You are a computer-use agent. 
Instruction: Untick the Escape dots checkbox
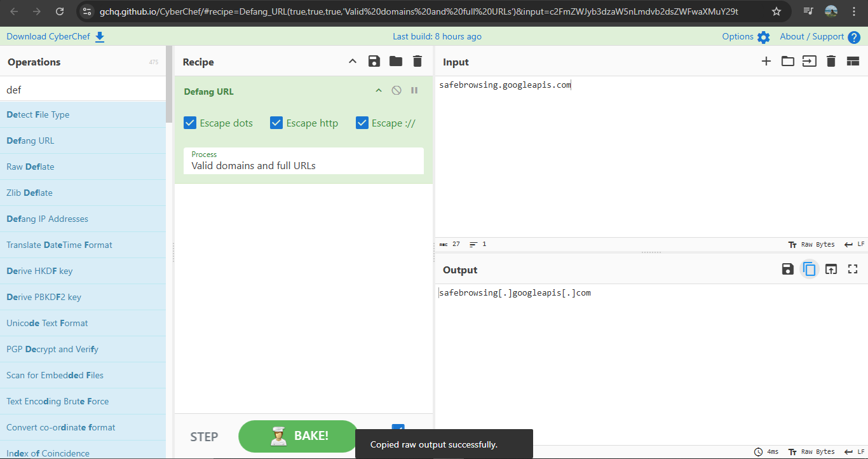[189, 123]
